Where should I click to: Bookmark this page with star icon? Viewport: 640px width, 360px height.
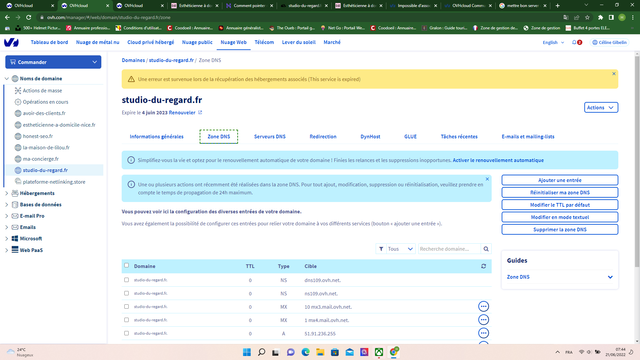[587, 18]
